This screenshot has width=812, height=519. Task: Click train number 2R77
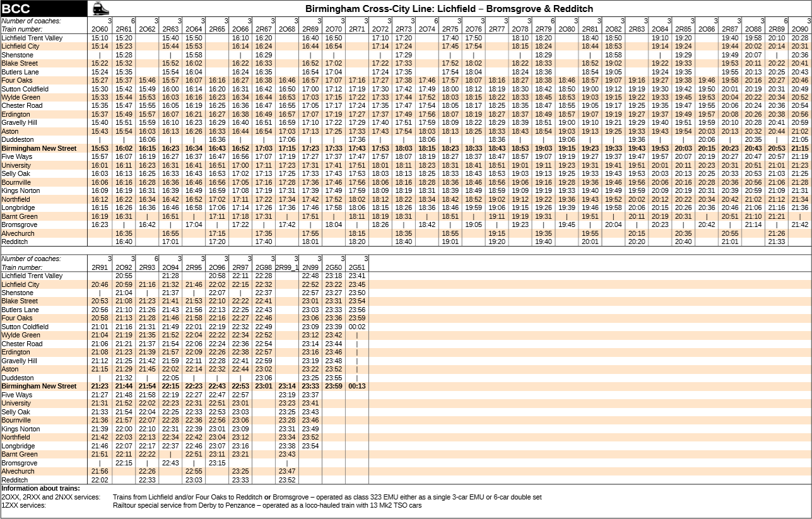pos(497,30)
